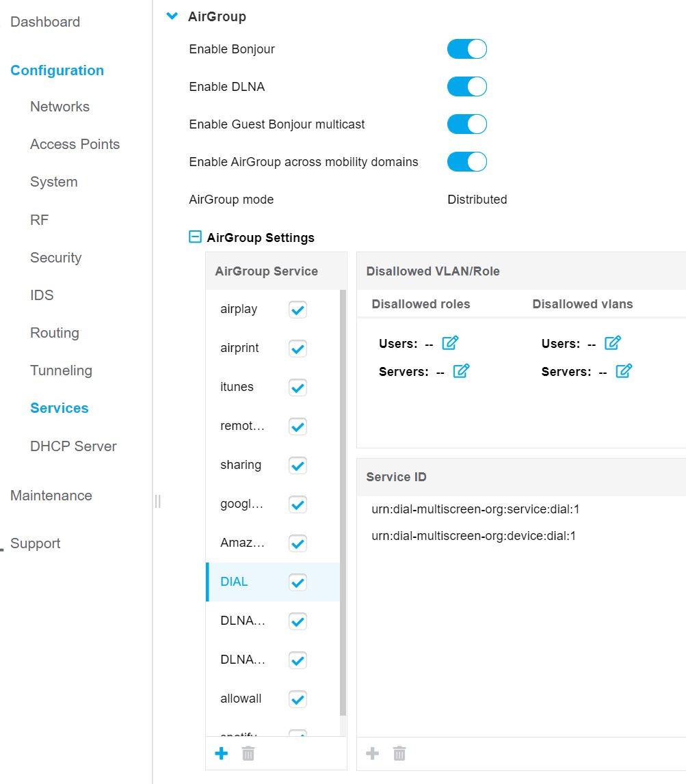Open Routing configuration page

55,333
